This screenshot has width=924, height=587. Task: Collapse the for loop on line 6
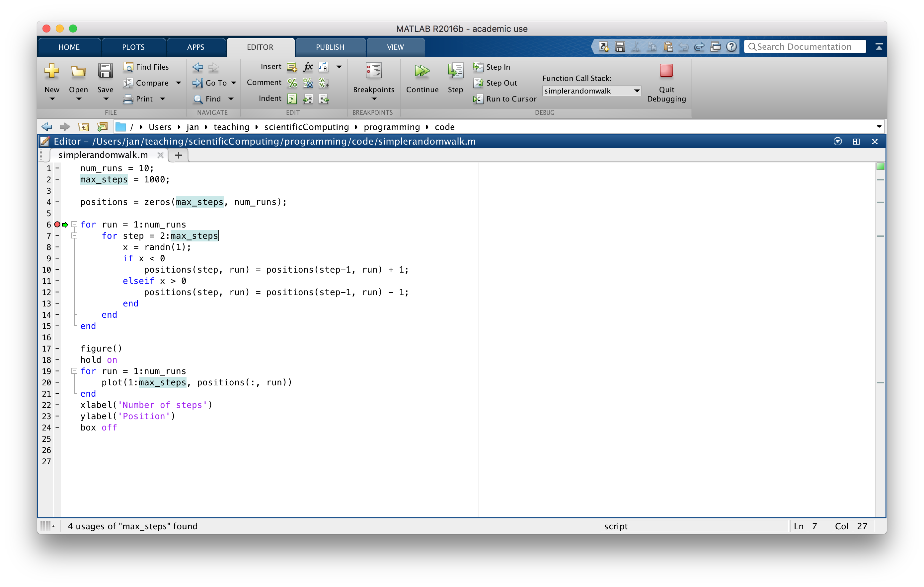click(x=74, y=224)
